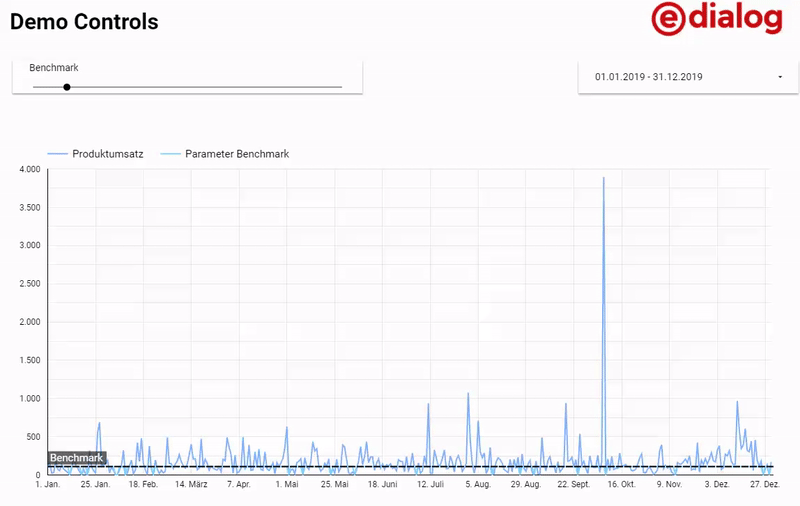The image size is (800, 506).
Task: Click the tallest peak near 16. Okt.
Action: point(603,180)
